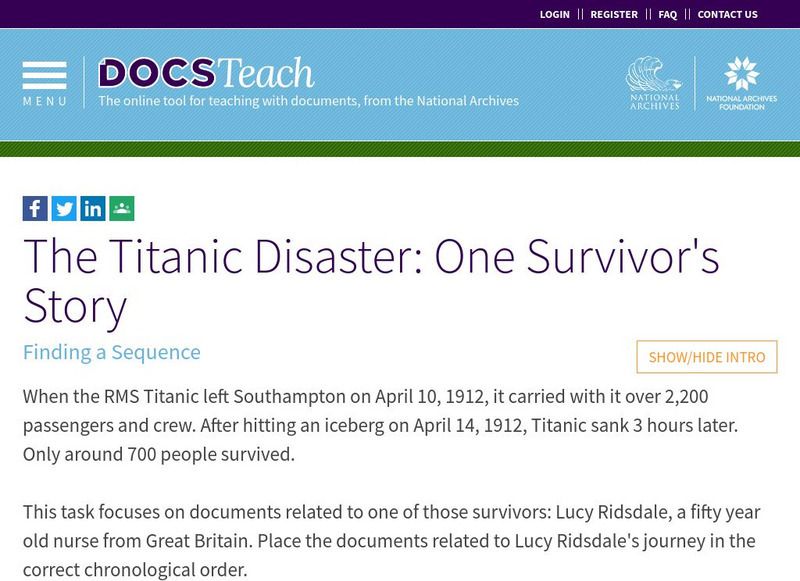The height and width of the screenshot is (581, 800).
Task: Share the page on Twitter
Action: (64, 209)
